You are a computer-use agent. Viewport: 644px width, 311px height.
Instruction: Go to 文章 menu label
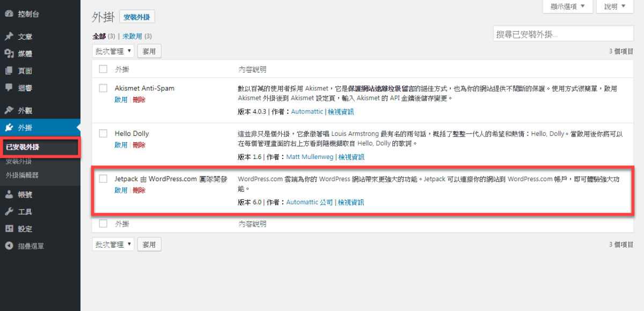click(25, 37)
